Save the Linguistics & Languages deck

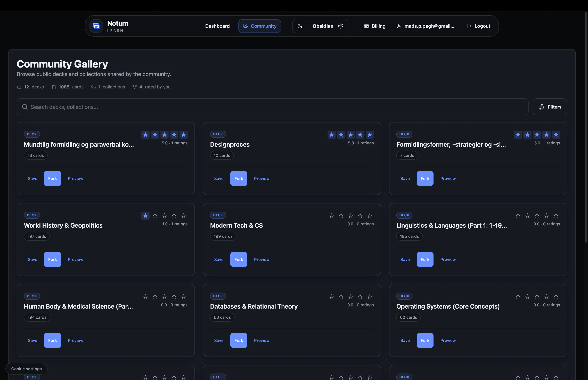point(405,259)
